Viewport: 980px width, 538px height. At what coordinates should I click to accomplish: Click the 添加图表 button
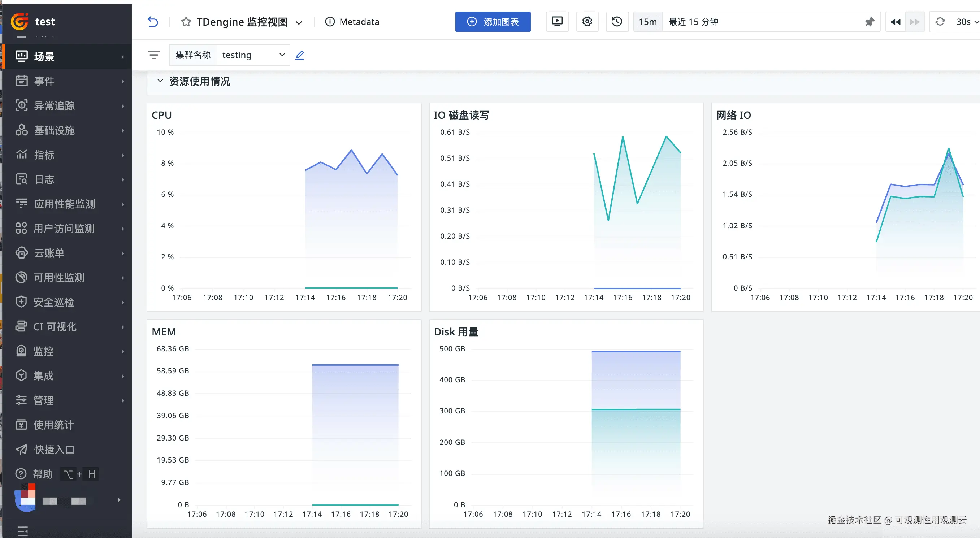493,22
